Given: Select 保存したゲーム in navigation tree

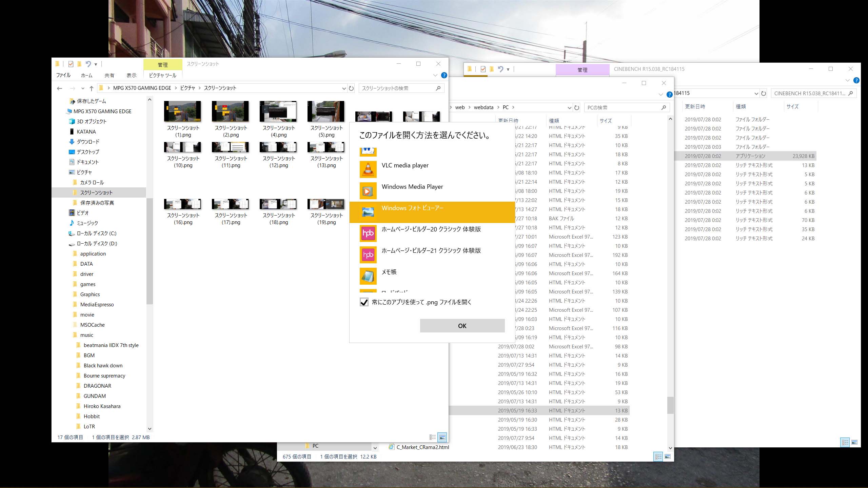Looking at the screenshot, I should (92, 101).
